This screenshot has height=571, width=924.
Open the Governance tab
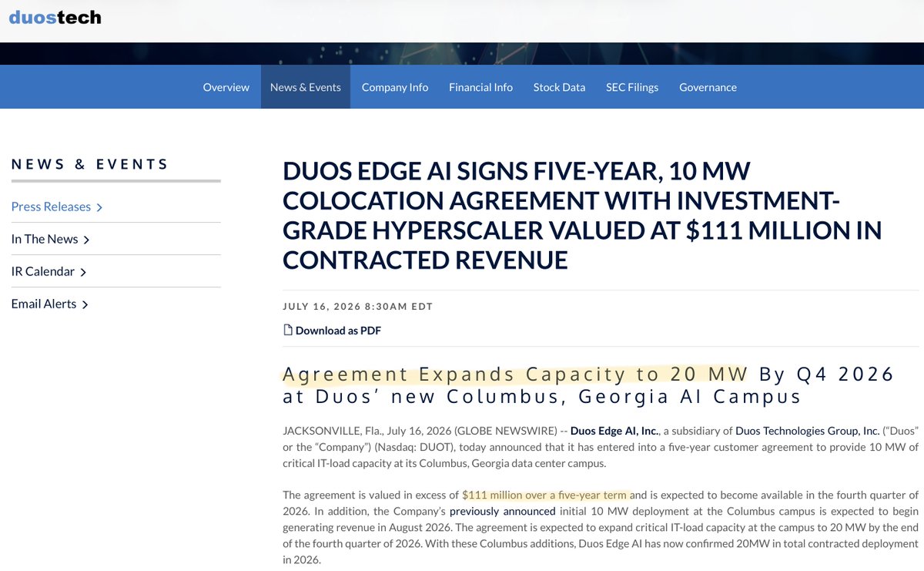[708, 87]
